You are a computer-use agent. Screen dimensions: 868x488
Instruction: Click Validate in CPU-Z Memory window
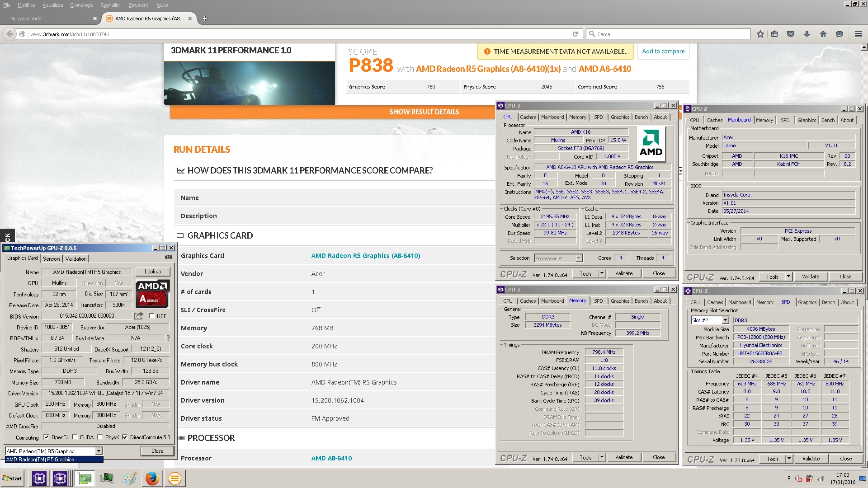(x=624, y=457)
